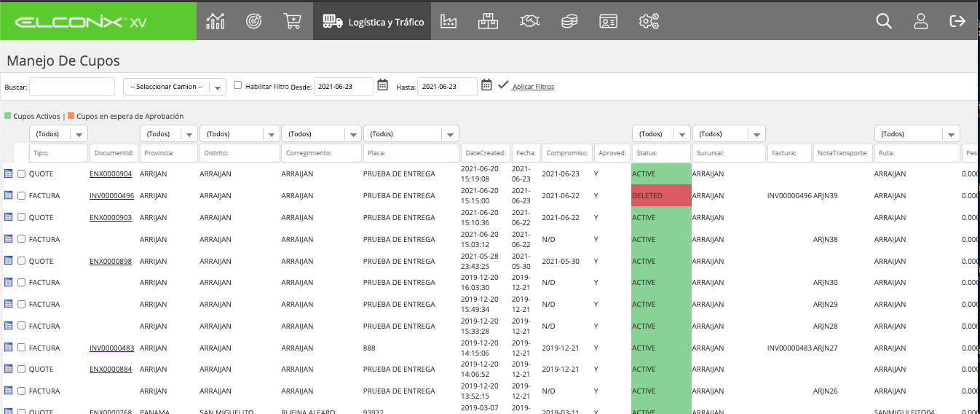
Task: Check the row INV00000496 checkbox
Action: tap(22, 195)
